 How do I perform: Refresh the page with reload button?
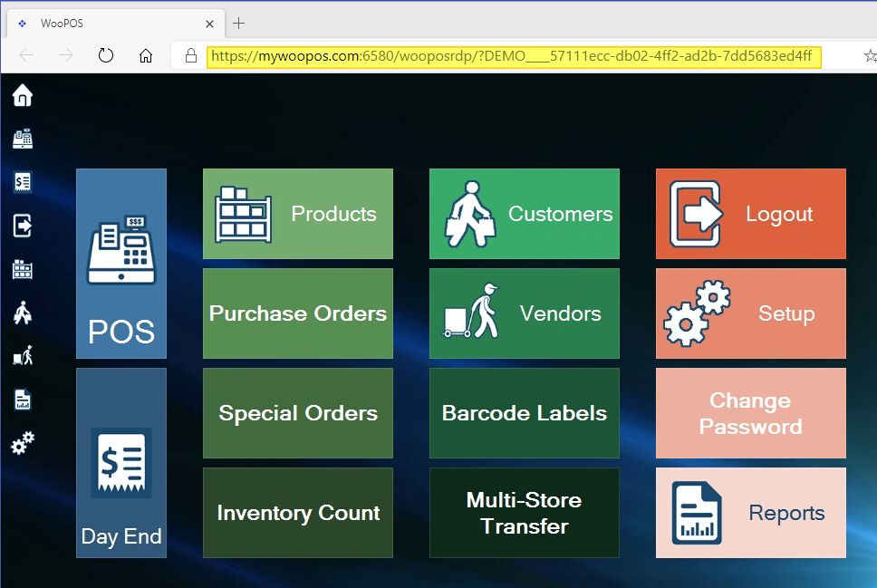pos(106,55)
